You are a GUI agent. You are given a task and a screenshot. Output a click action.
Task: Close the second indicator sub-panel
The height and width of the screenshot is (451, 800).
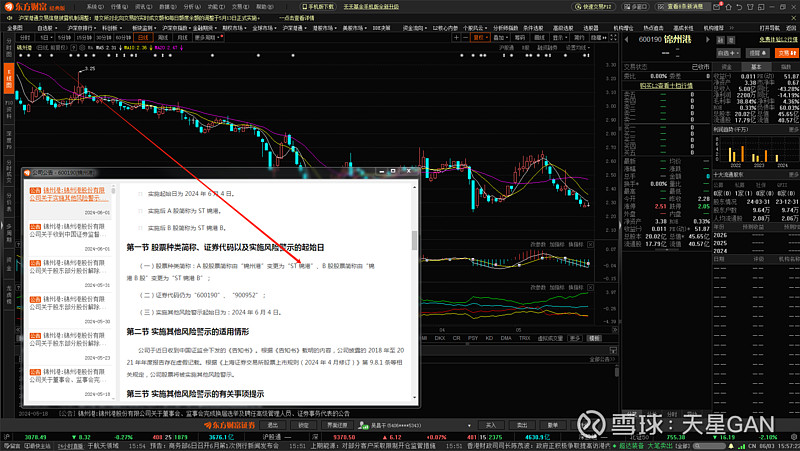(x=590, y=287)
